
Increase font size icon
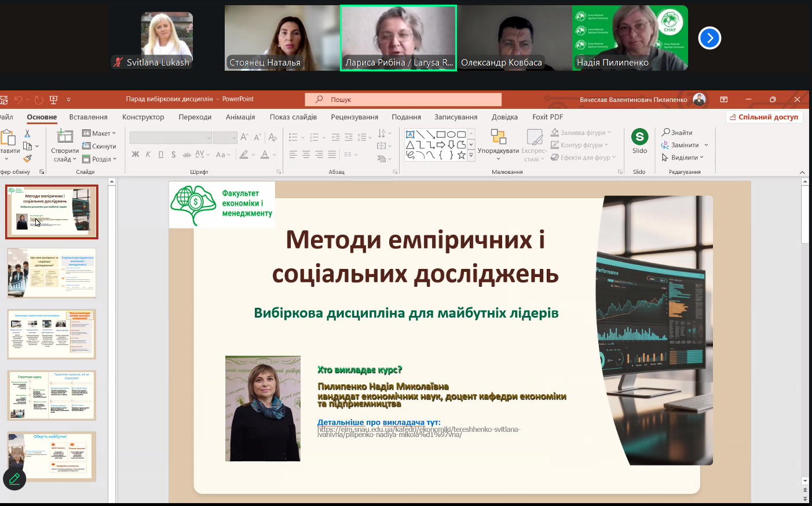point(244,137)
